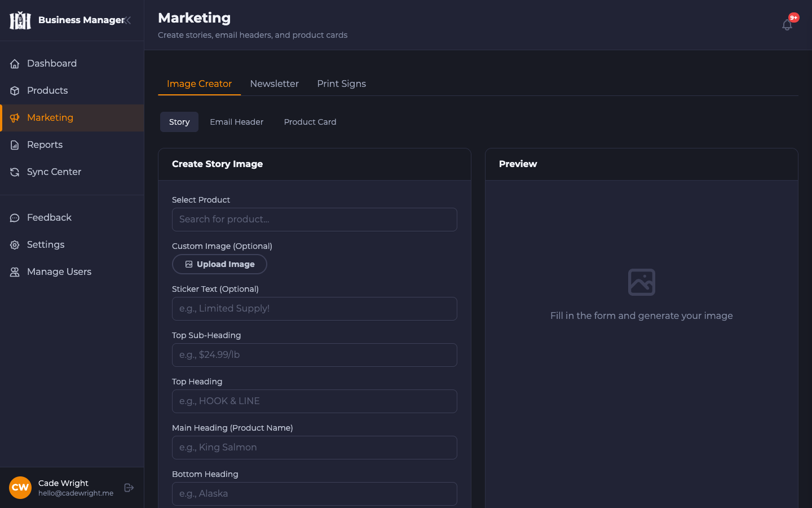Viewport: 812px width, 508px height.
Task: Click the Business Manager castle logo
Action: 20,20
